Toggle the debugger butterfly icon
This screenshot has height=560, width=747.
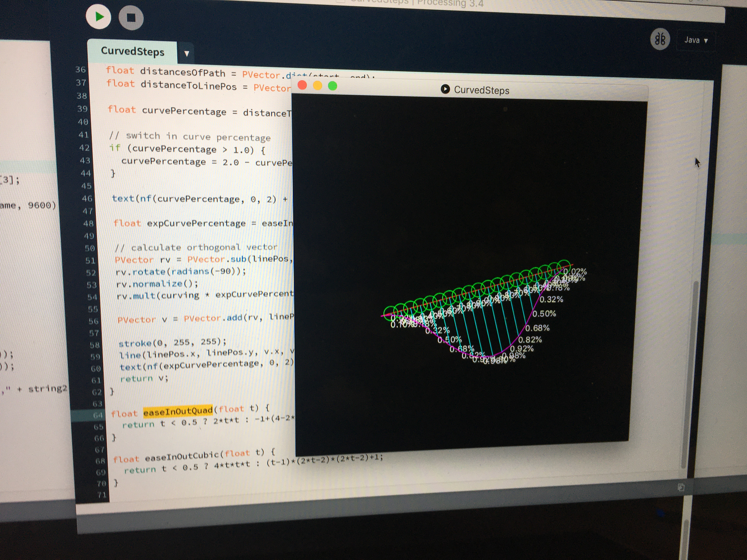(x=660, y=39)
